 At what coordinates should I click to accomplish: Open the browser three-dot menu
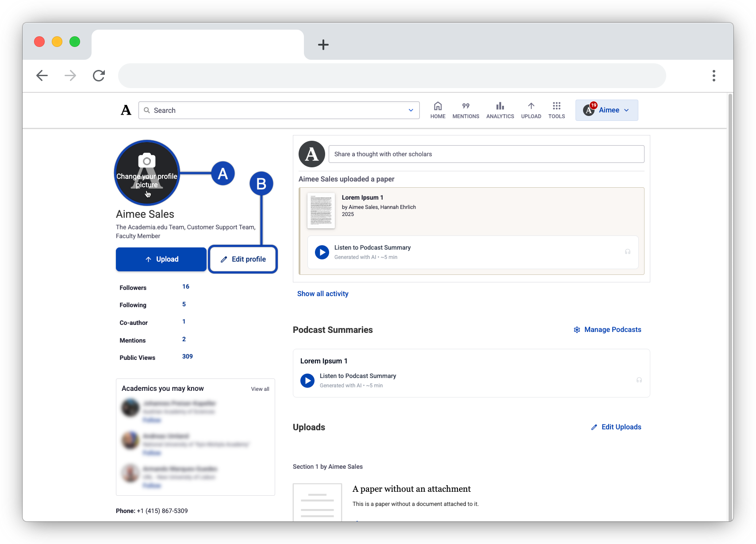pyautogui.click(x=714, y=76)
